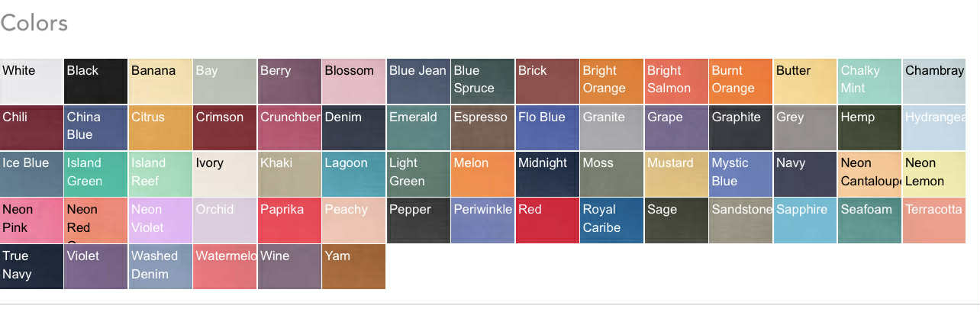
Task: Select the Island Reef color
Action: 160,174
